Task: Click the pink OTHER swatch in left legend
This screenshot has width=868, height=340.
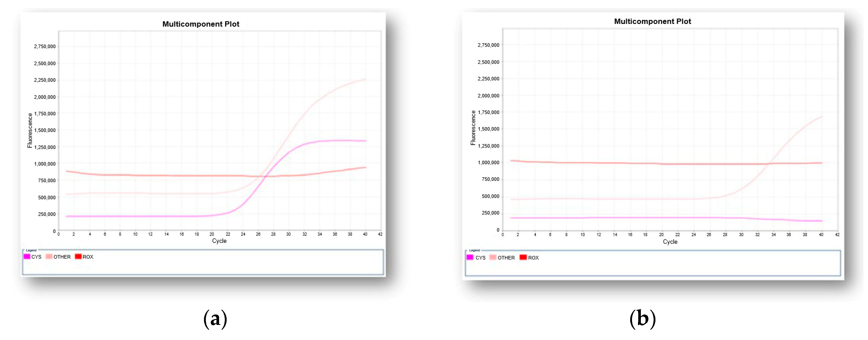Action: click(49, 257)
